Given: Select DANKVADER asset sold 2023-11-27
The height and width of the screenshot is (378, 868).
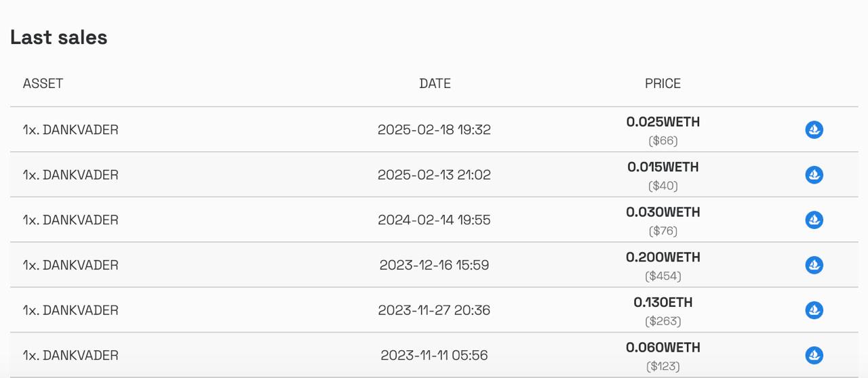Looking at the screenshot, I should [x=71, y=310].
